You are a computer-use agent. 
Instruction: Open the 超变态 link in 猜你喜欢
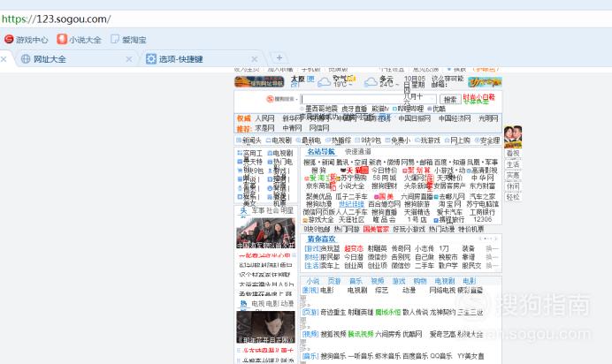354,248
